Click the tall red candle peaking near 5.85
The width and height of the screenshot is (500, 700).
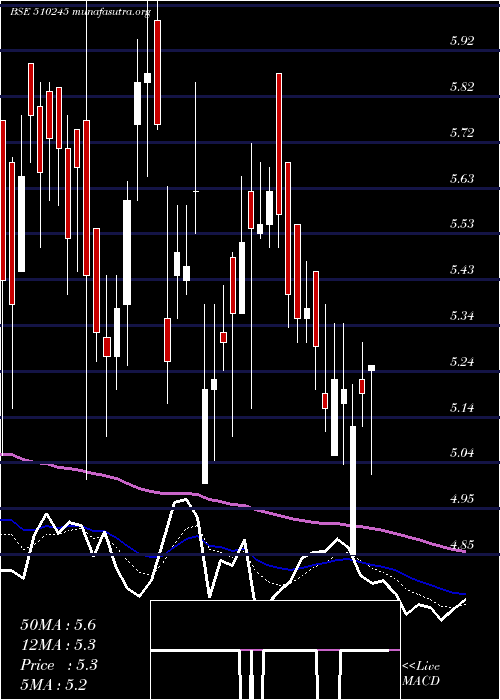(x=279, y=144)
